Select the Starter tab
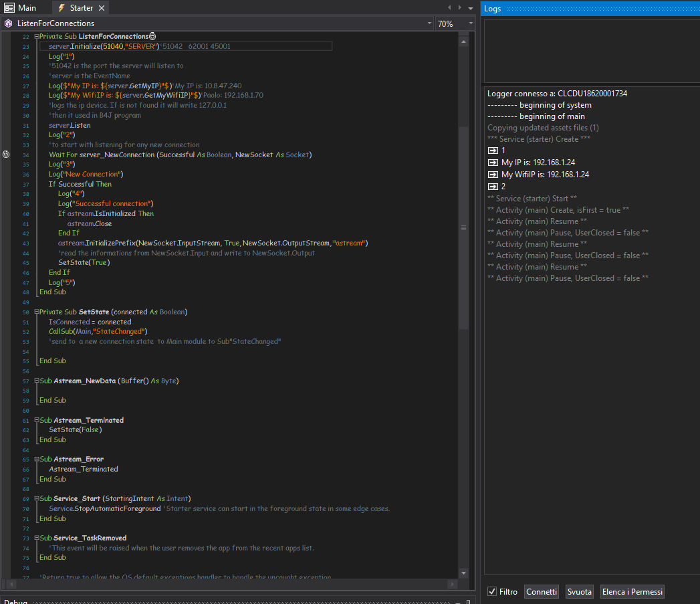Viewport: 700px width, 604px height. [80, 8]
